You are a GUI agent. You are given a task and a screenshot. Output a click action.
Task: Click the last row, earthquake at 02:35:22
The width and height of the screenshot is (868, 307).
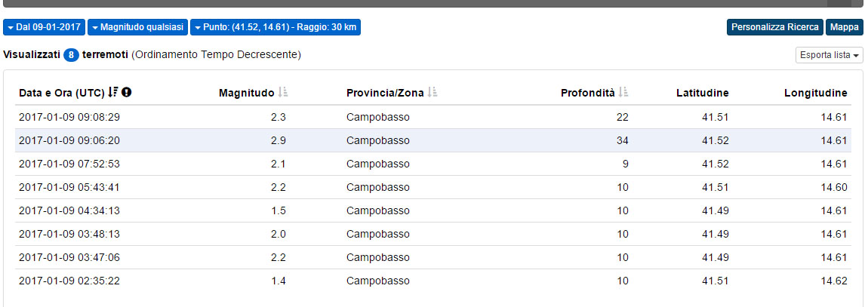point(69,281)
